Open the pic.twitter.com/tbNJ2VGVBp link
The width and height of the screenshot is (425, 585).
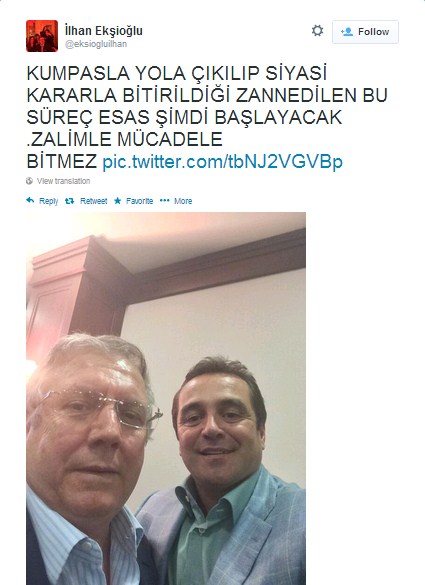tap(222, 162)
